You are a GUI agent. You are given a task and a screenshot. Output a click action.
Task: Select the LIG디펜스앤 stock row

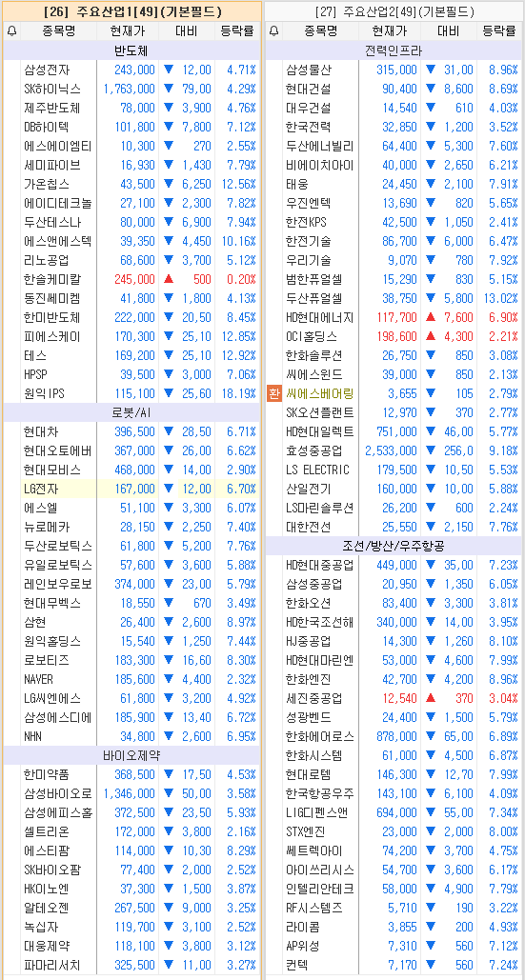click(x=394, y=813)
